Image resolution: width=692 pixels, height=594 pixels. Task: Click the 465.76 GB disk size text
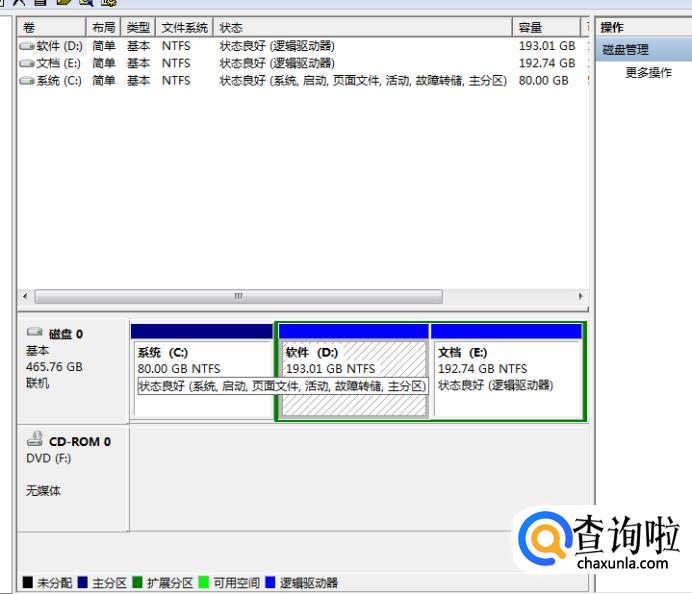coord(54,367)
